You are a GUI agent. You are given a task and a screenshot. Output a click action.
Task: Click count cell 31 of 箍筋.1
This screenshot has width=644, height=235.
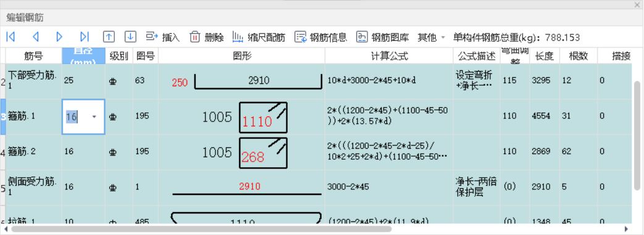578,117
